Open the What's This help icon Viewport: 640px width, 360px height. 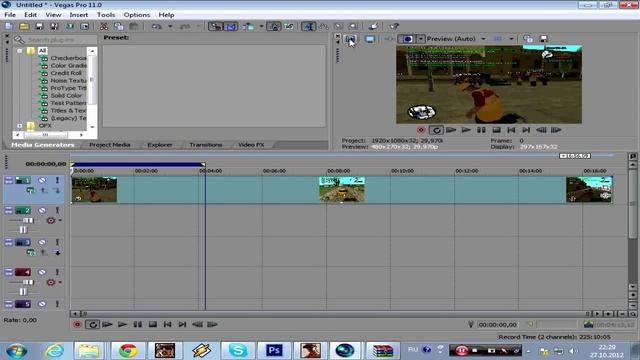393,27
